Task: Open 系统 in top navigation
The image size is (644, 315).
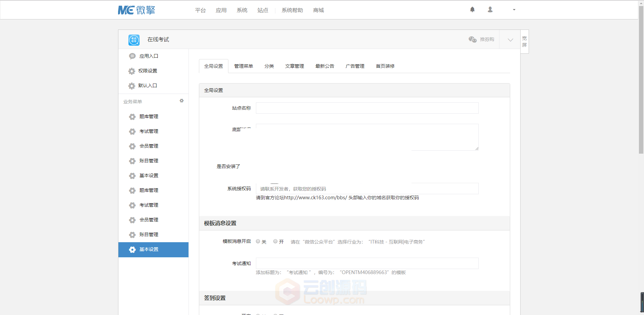Action: 242,10
